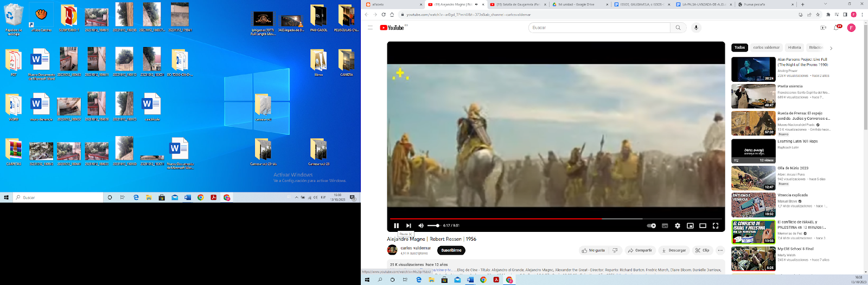Enter fullscreen video mode
The width and height of the screenshot is (868, 285).
[716, 225]
